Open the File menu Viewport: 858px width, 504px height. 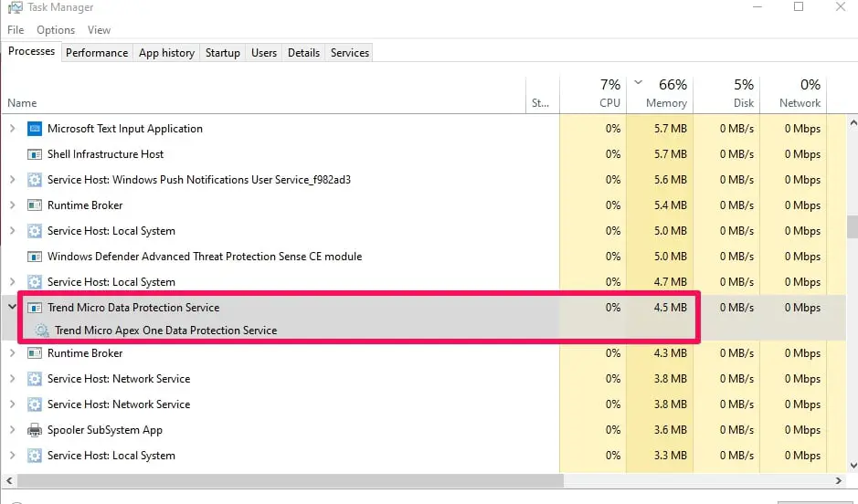[x=16, y=30]
